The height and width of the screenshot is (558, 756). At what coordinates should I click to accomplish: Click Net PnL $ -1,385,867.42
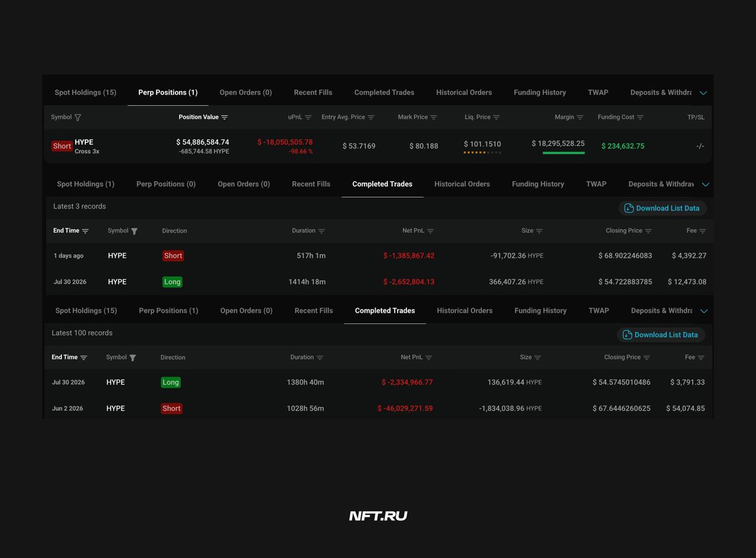[x=409, y=256]
